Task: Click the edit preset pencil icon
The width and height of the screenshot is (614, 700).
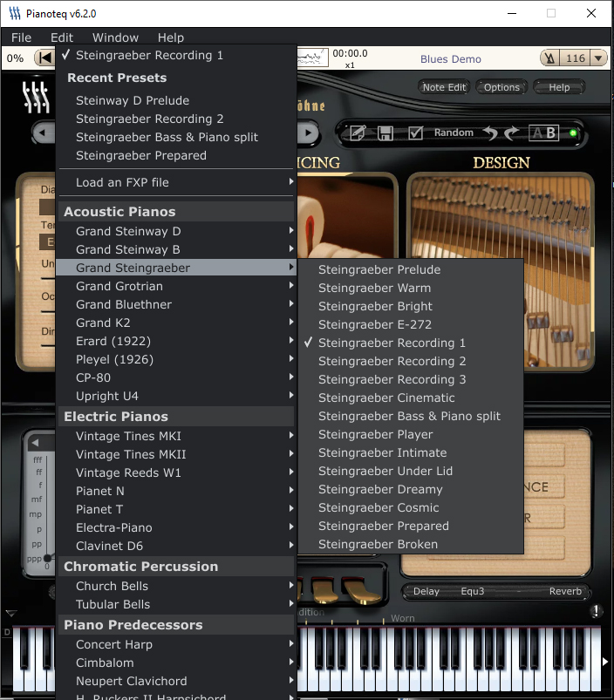Action: pos(358,133)
